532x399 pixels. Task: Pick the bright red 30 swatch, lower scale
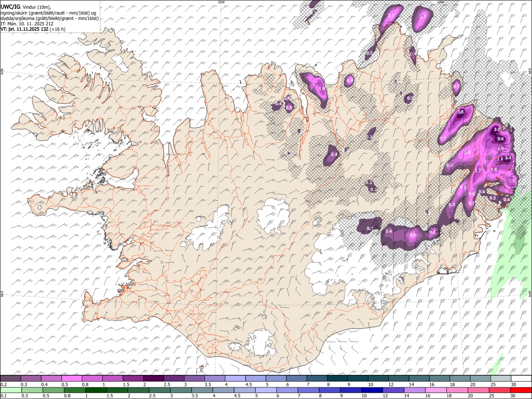point(521,390)
